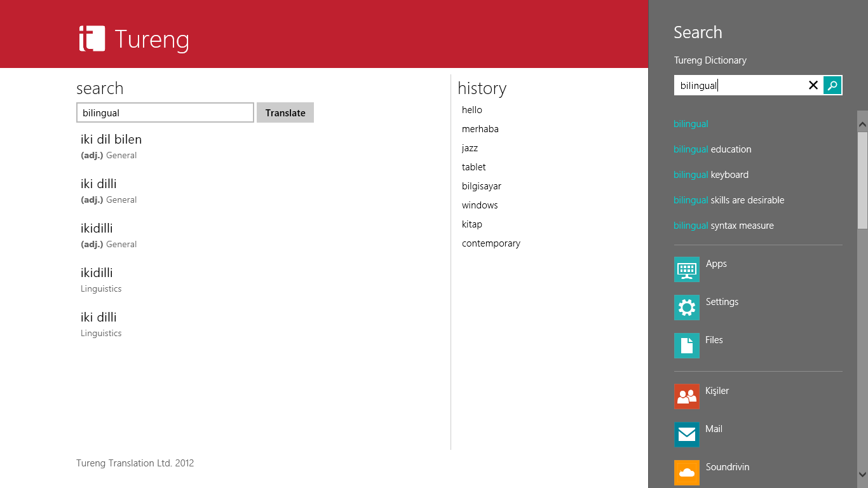
Task: Select the Settings gear icon
Action: [686, 308]
